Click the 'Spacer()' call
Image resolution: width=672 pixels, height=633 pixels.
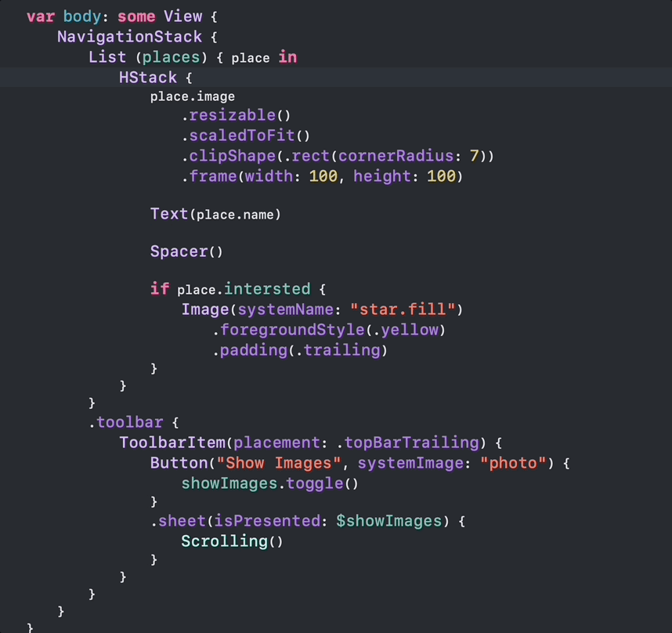[186, 251]
